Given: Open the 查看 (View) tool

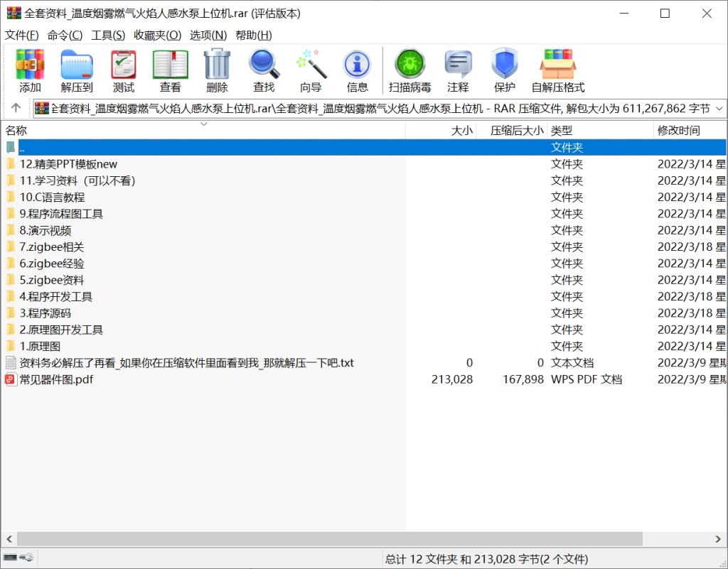Looking at the screenshot, I should coord(170,67).
